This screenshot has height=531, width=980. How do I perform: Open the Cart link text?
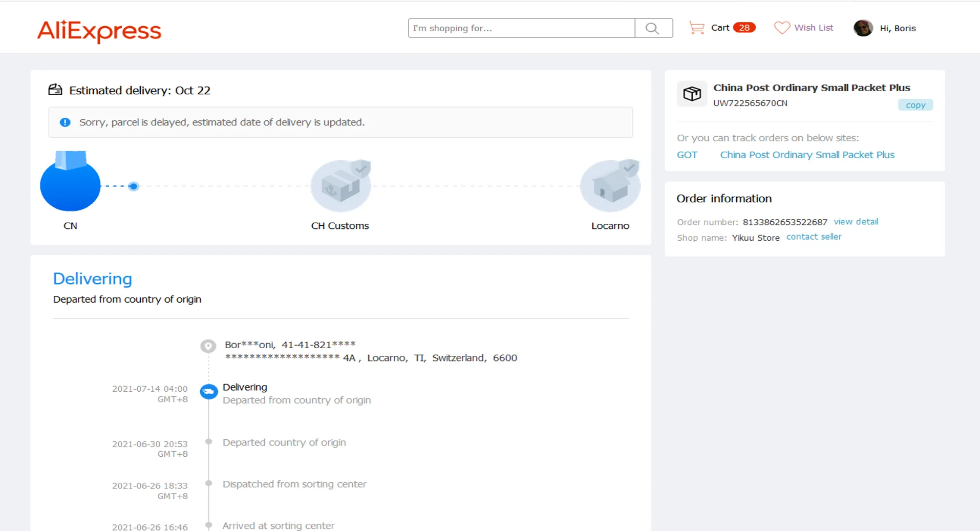(x=720, y=28)
